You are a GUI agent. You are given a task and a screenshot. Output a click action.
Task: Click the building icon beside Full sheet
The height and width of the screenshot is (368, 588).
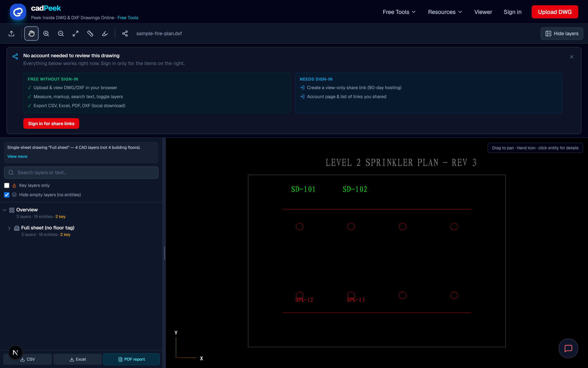(17, 228)
